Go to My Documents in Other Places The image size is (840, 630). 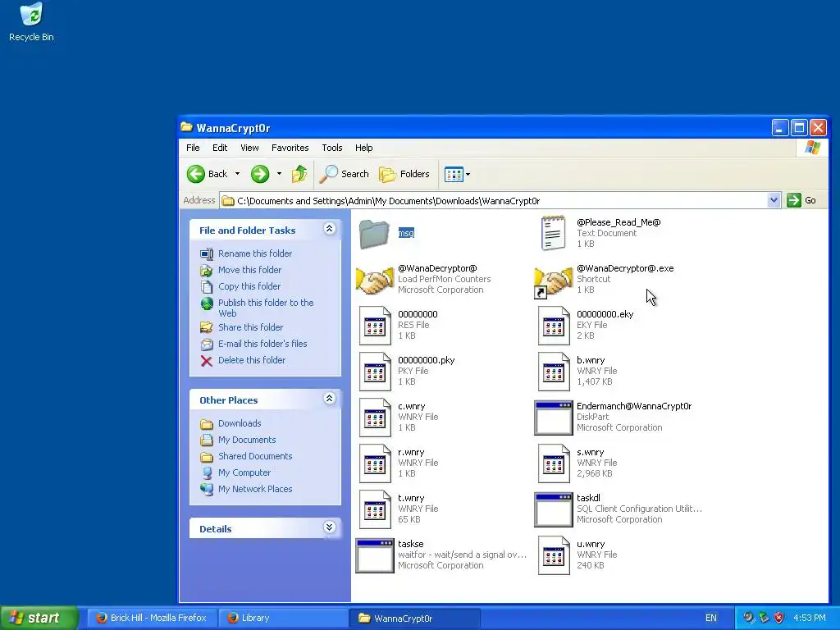246,440
